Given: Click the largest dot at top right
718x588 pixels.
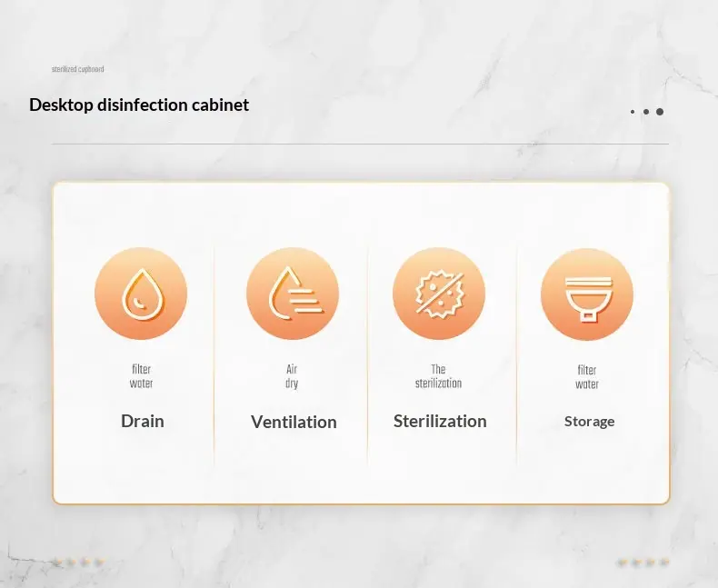Looking at the screenshot, I should 660,112.
